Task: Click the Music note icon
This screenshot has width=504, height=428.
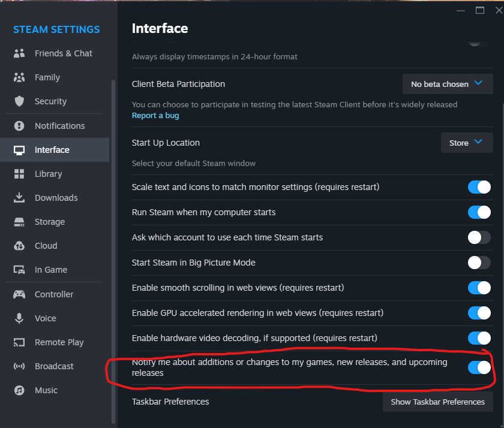Action: (19, 390)
